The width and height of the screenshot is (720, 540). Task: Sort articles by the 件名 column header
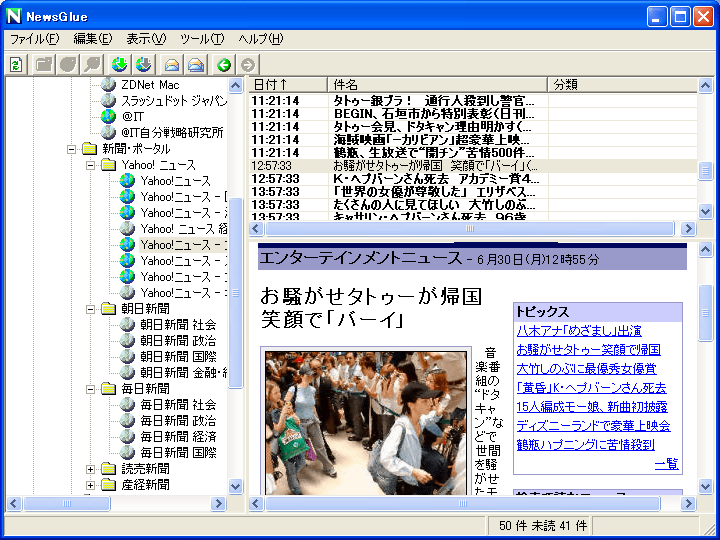click(437, 84)
